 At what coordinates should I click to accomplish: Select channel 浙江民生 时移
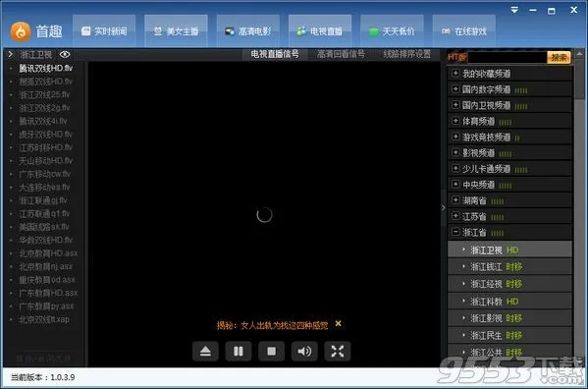tap(509, 335)
